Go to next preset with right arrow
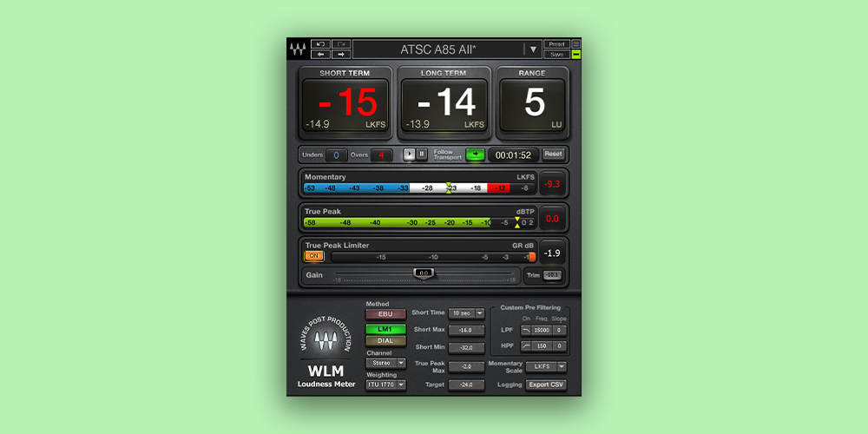Screen dimensions: 868x434 [x=341, y=54]
